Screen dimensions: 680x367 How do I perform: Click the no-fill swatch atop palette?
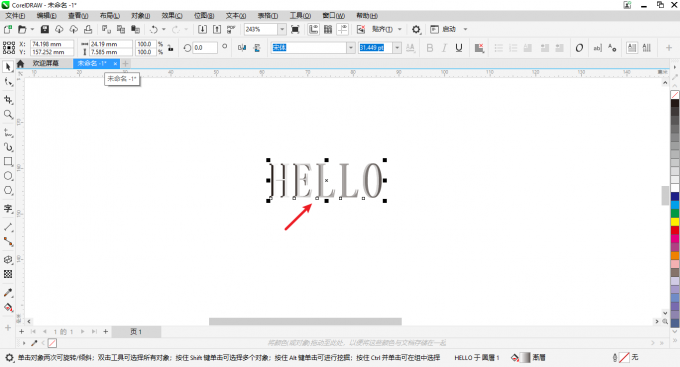675,95
